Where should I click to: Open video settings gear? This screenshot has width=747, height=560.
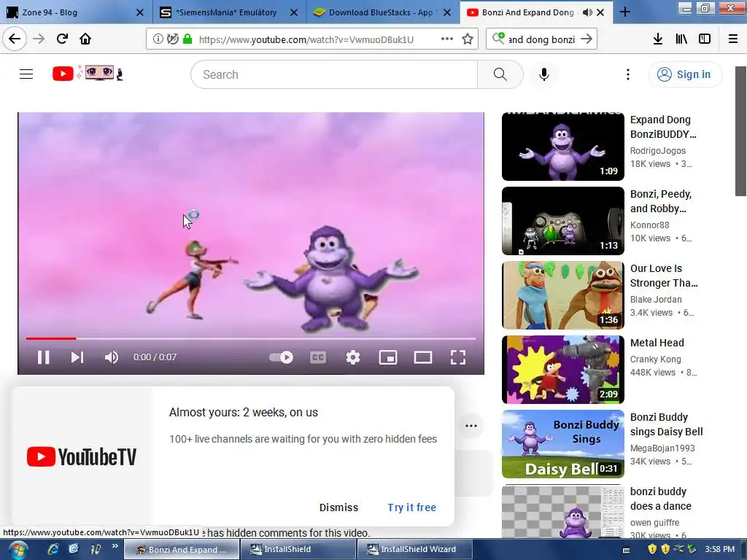click(352, 357)
